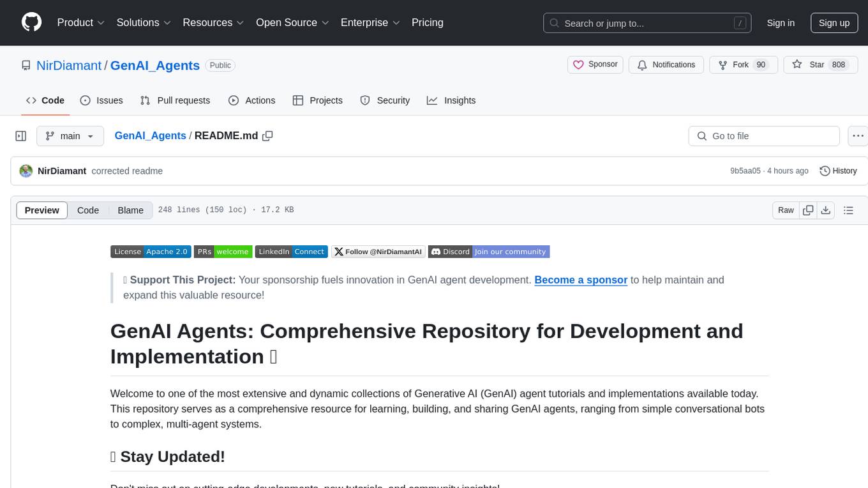The height and width of the screenshot is (488, 868).
Task: Open NirDiamant's profile link
Action: pyautogui.click(x=69, y=65)
